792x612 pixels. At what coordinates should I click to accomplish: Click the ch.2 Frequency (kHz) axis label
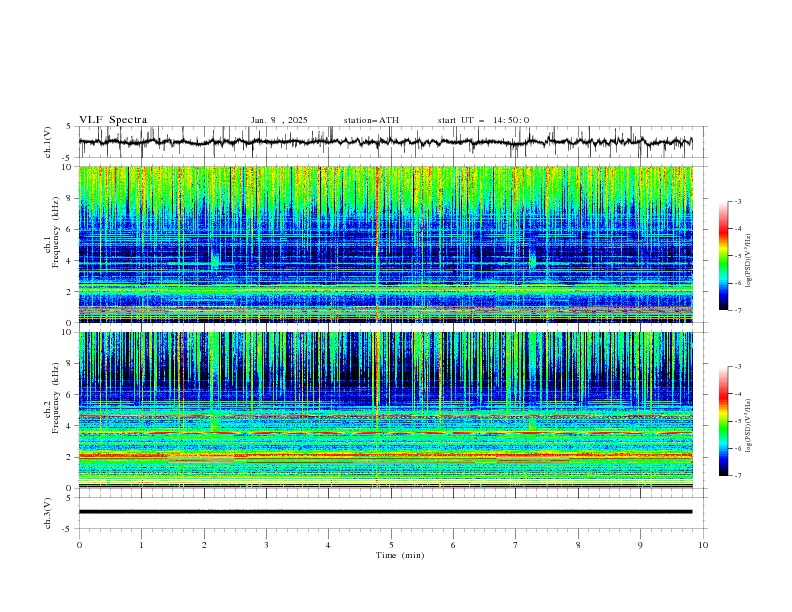pos(52,398)
